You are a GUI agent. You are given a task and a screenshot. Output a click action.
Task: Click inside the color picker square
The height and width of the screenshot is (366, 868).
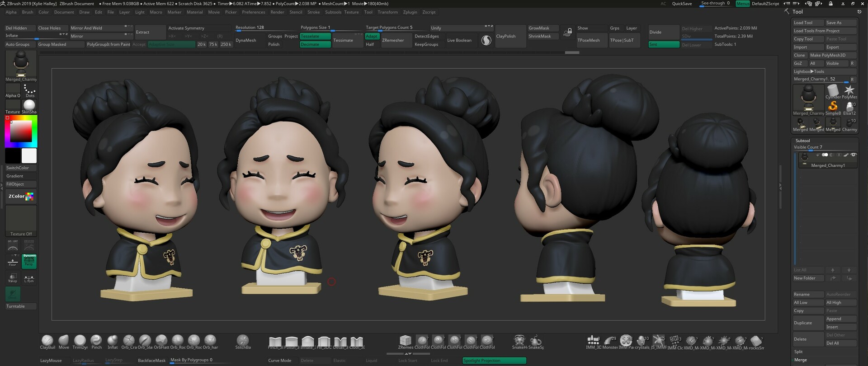pos(21,131)
